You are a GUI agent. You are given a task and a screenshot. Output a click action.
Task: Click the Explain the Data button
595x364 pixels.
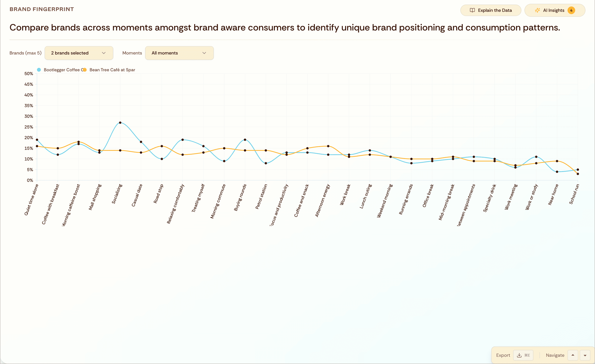(x=491, y=10)
